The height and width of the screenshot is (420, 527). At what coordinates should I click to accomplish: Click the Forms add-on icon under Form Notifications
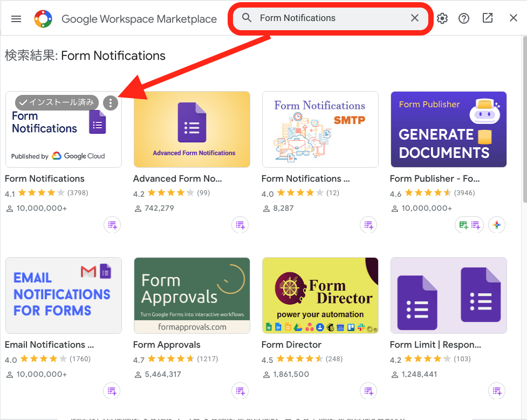[112, 225]
